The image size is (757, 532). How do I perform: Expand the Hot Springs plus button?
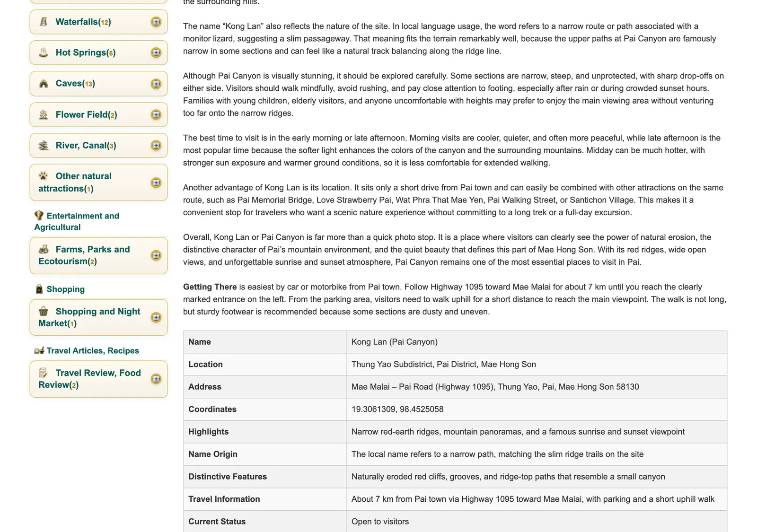(156, 52)
